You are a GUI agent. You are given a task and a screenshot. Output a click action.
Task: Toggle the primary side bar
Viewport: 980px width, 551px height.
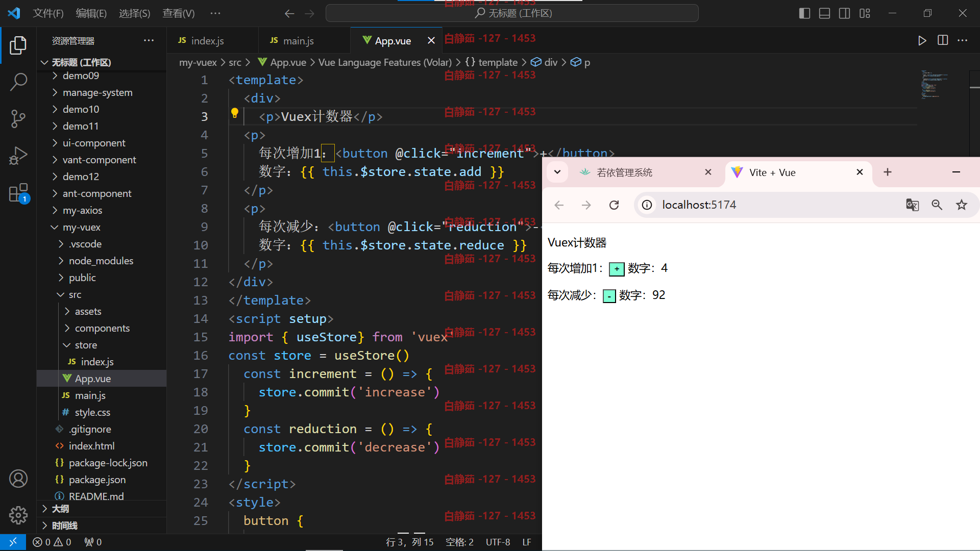(804, 13)
